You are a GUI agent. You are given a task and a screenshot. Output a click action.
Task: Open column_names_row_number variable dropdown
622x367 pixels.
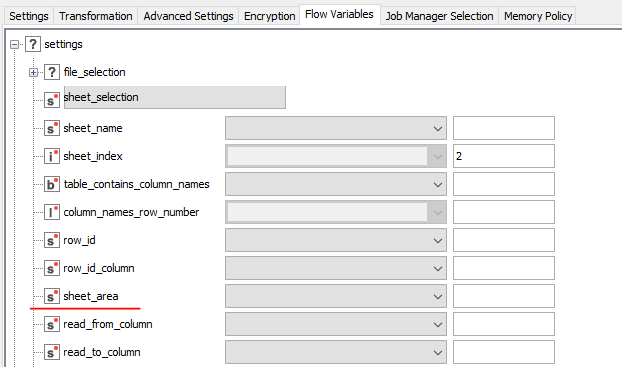336,212
